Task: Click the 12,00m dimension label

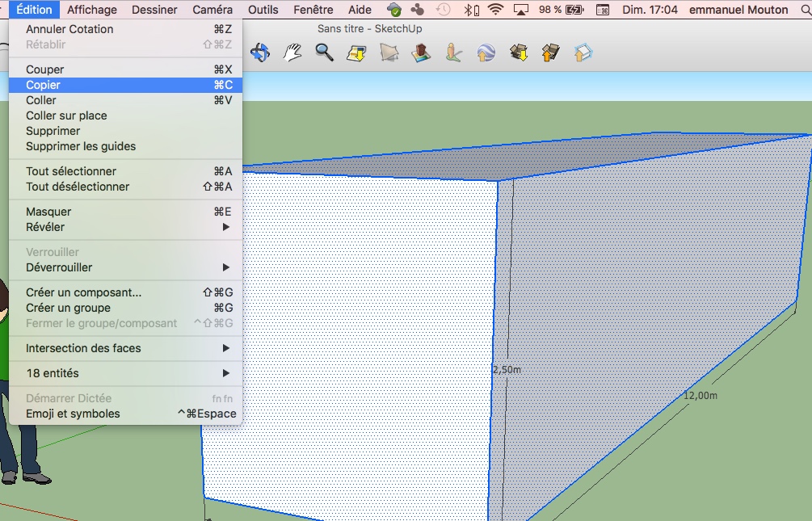Action: click(701, 396)
